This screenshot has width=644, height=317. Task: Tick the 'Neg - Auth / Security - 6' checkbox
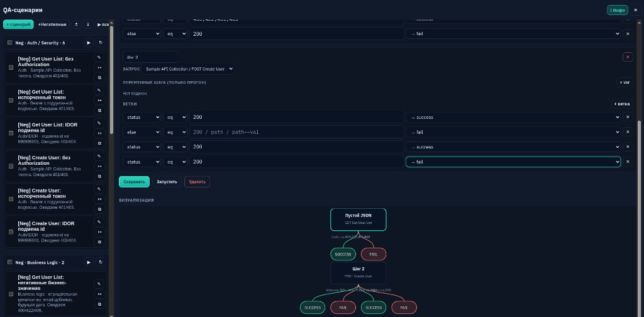(10, 43)
